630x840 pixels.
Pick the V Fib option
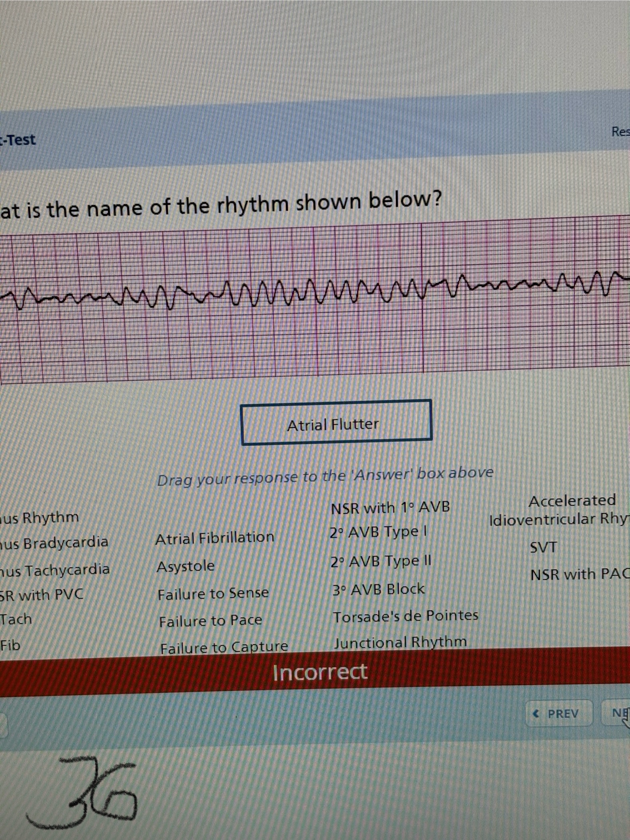click(x=10, y=645)
